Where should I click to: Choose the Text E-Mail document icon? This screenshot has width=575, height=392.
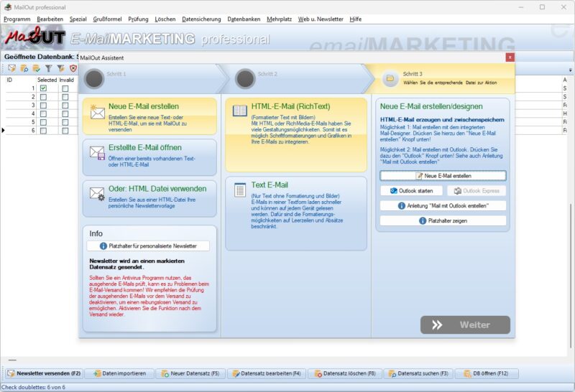click(x=240, y=190)
